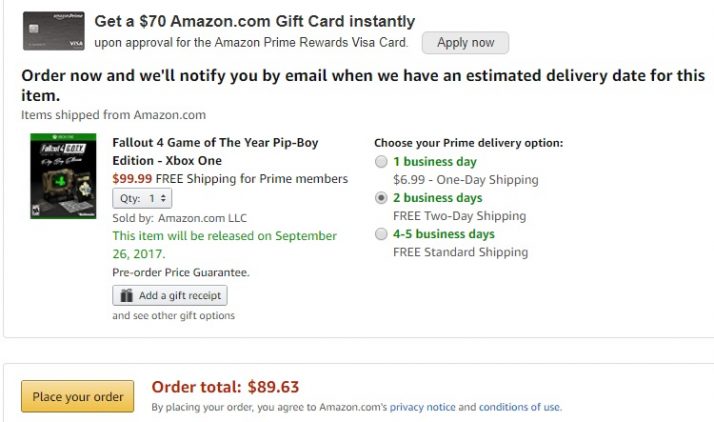The width and height of the screenshot is (714, 422).
Task: Click the gift box icon for gift receipt
Action: coord(126,296)
